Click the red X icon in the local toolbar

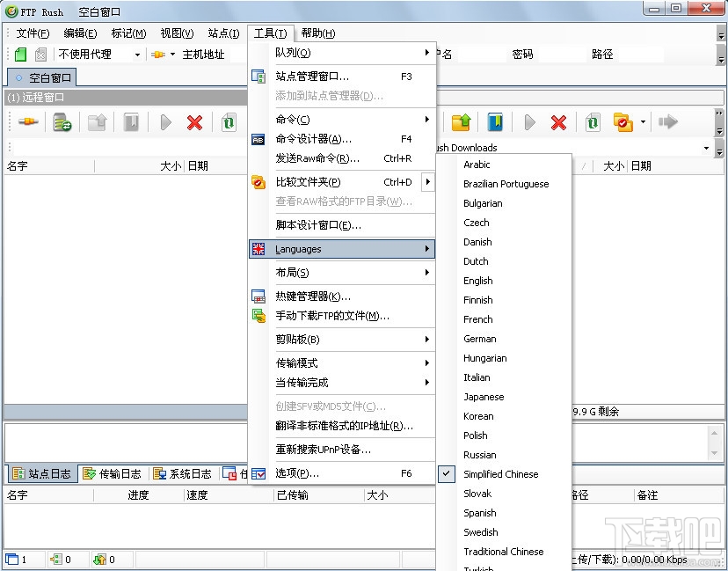coord(558,122)
